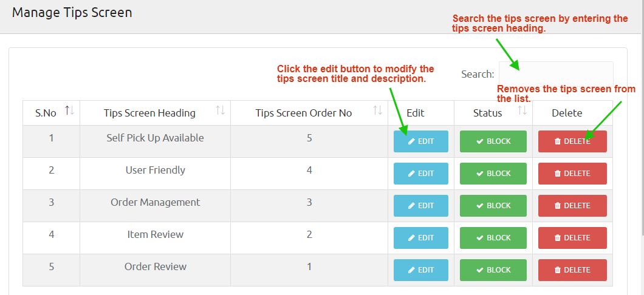Click the sort arrows beside S.No
The height and width of the screenshot is (295, 644).
click(x=69, y=110)
